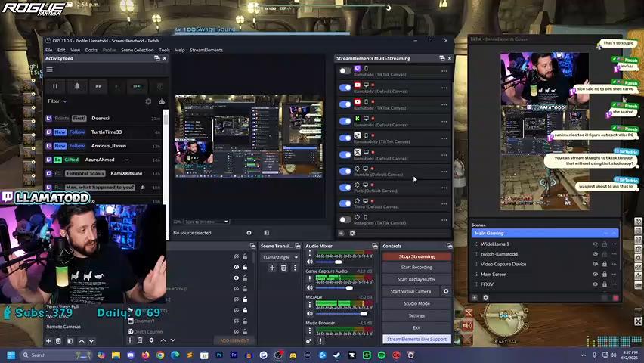Click the Start Replay Buffer button
644x363 pixels.
(x=416, y=279)
